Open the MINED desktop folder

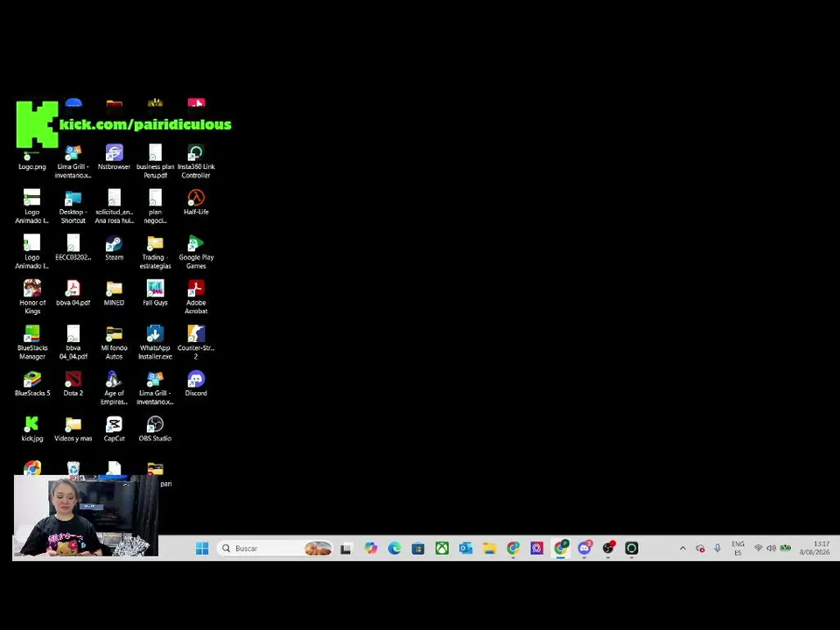click(x=114, y=292)
